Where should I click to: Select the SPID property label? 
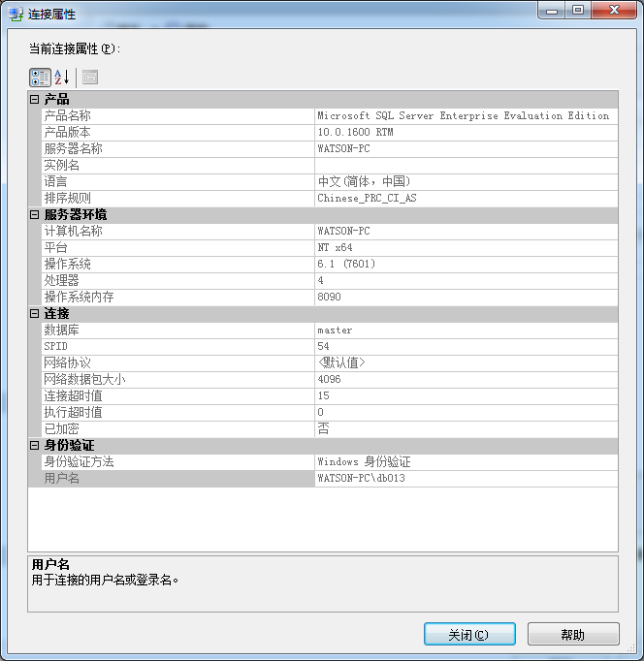click(x=55, y=346)
